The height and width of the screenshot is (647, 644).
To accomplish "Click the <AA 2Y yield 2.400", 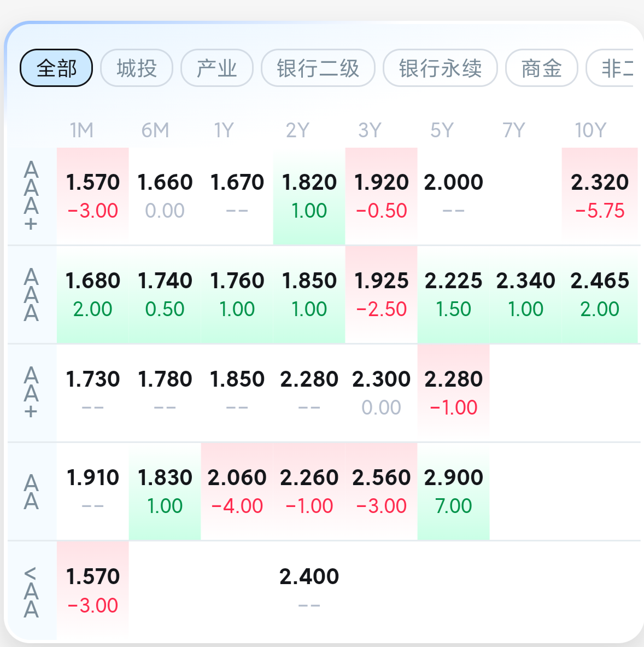I will coord(309,590).
